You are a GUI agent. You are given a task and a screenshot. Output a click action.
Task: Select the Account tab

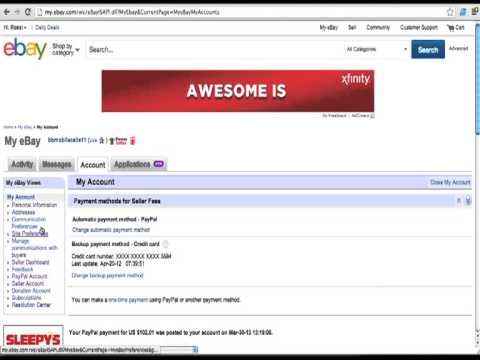tap(93, 165)
